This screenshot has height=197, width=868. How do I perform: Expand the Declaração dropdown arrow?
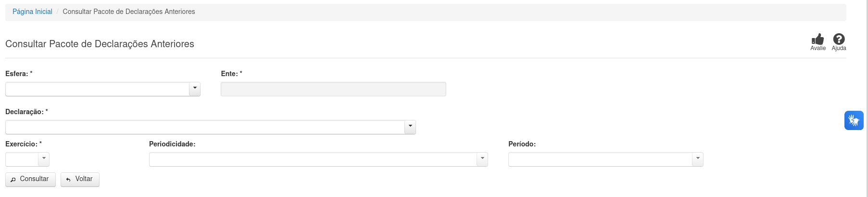point(410,127)
